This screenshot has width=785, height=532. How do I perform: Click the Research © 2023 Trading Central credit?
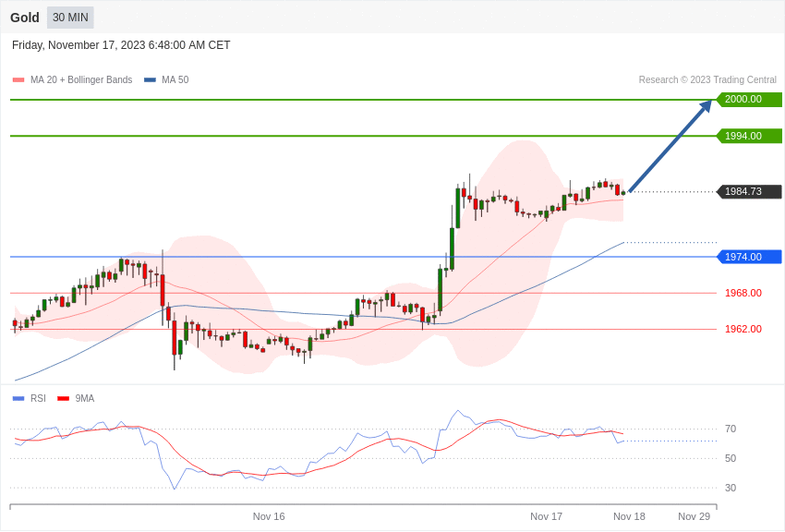pyautogui.click(x=707, y=79)
